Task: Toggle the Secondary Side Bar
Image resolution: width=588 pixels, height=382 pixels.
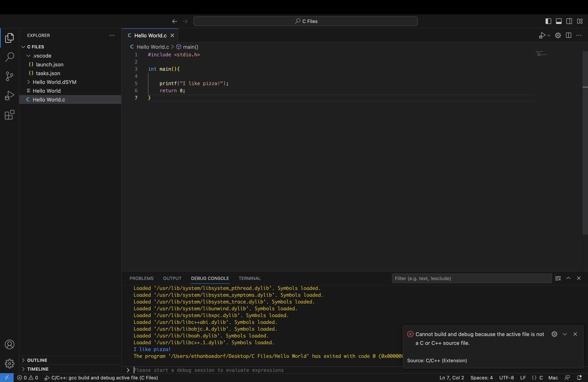Action: [x=569, y=21]
